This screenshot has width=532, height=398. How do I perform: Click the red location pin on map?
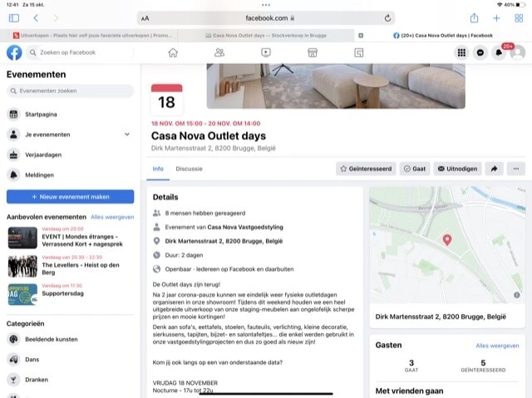pos(447,240)
